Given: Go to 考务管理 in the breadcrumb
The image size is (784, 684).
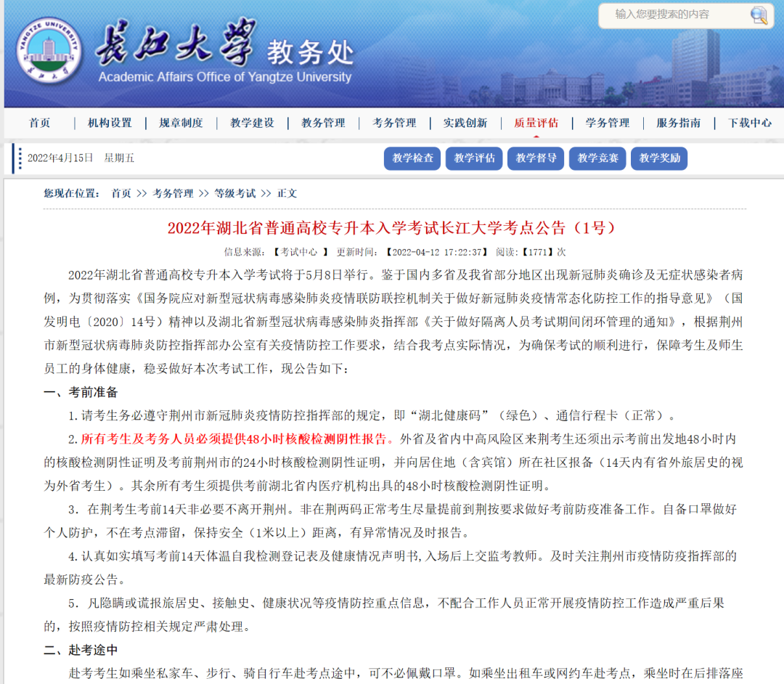Looking at the screenshot, I should click(x=173, y=193).
